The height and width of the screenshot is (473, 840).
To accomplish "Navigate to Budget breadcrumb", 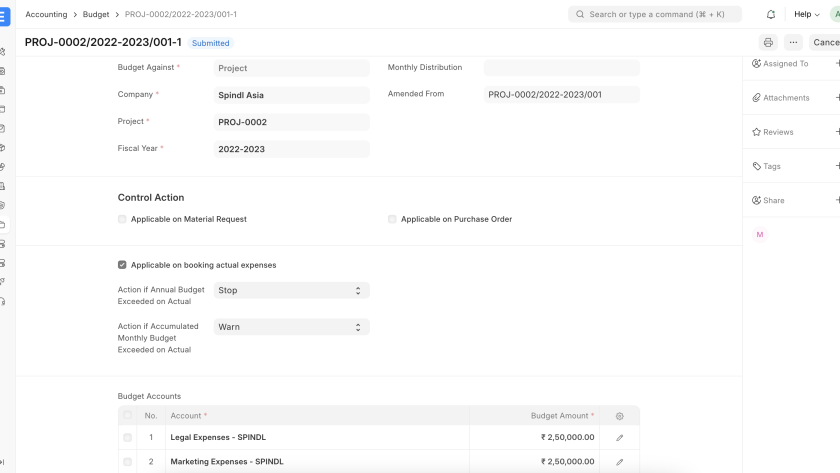I will pyautogui.click(x=96, y=15).
